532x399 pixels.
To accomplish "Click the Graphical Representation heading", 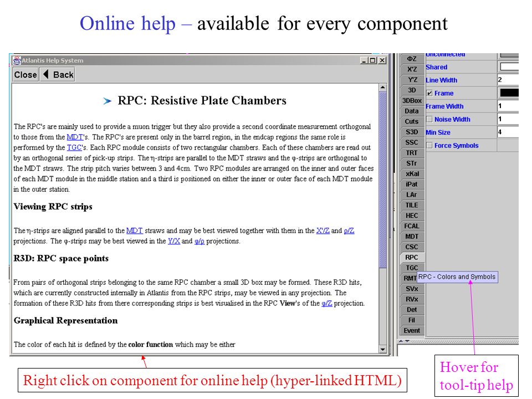I will 65,321.
